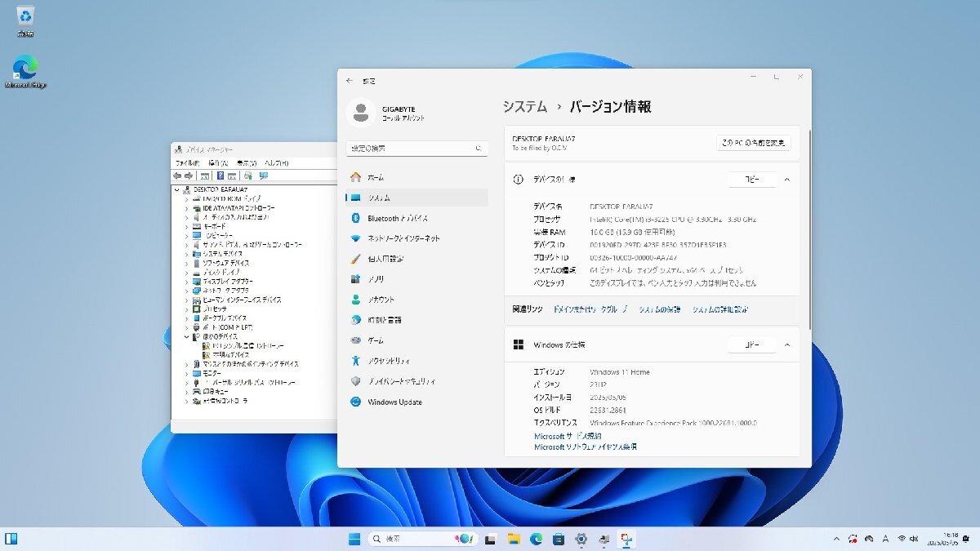Collapse the ほかのデバイス tree node
The image size is (980, 551).
coord(186,336)
